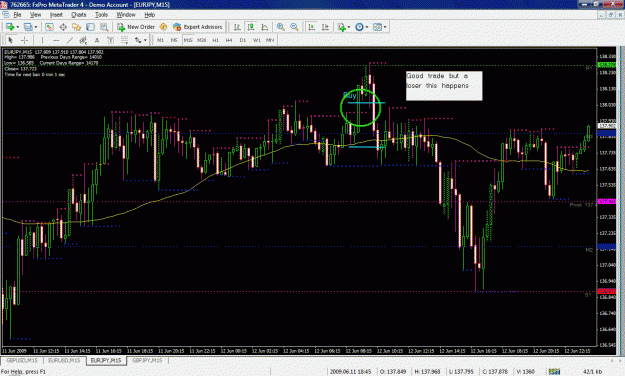Click the 'Good trade but a loser' text box
Viewport: 625px width, 376px height.
pyautogui.click(x=444, y=86)
